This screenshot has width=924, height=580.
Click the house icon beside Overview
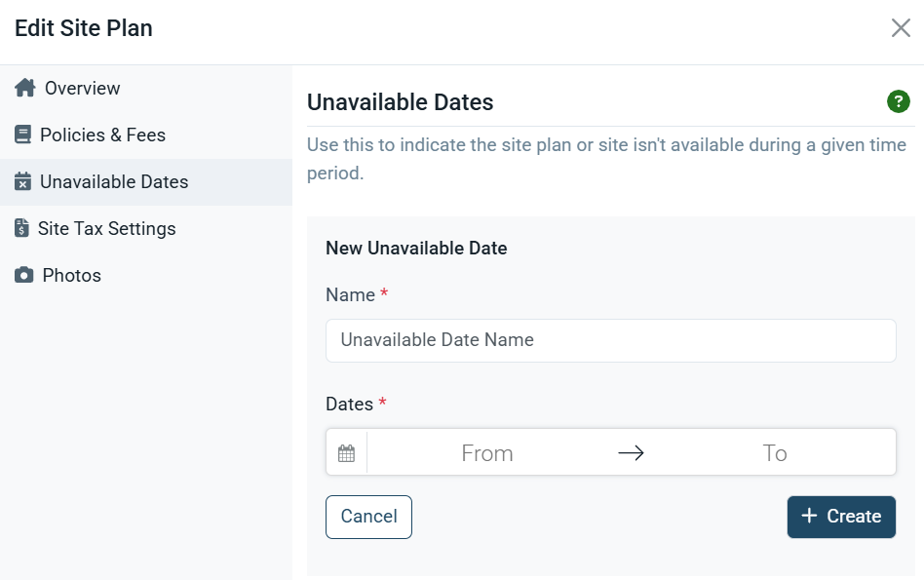tap(24, 88)
